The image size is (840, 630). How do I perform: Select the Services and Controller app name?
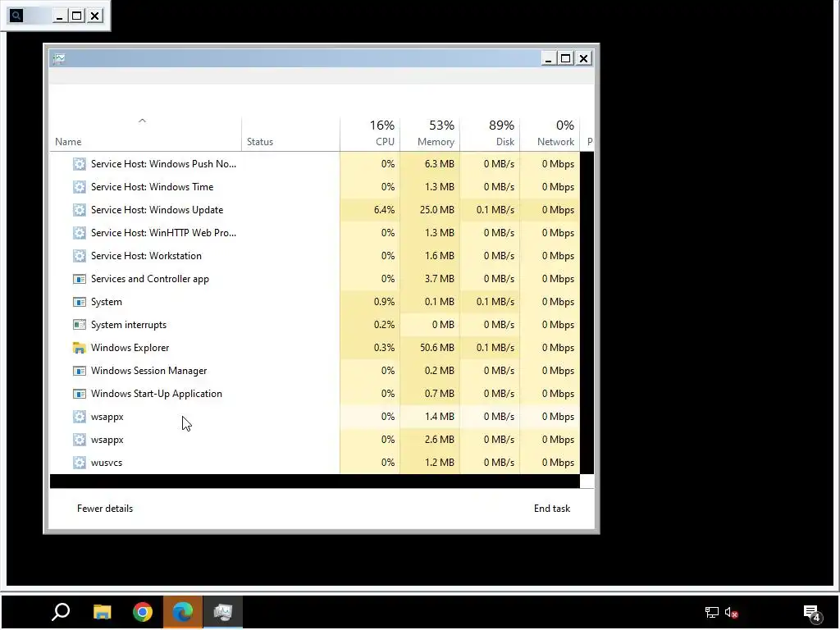[150, 279]
